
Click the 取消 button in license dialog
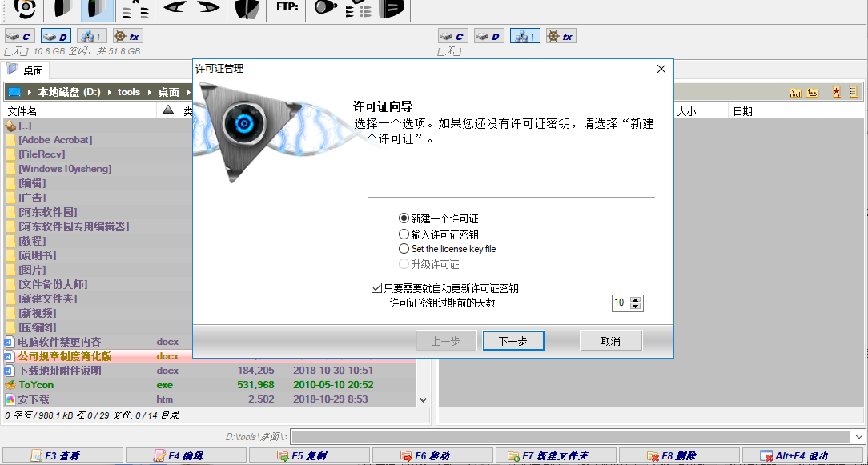click(x=611, y=341)
